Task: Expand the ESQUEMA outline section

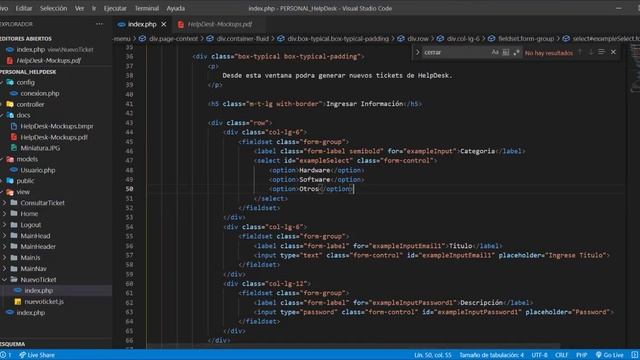Action: (x=13, y=344)
